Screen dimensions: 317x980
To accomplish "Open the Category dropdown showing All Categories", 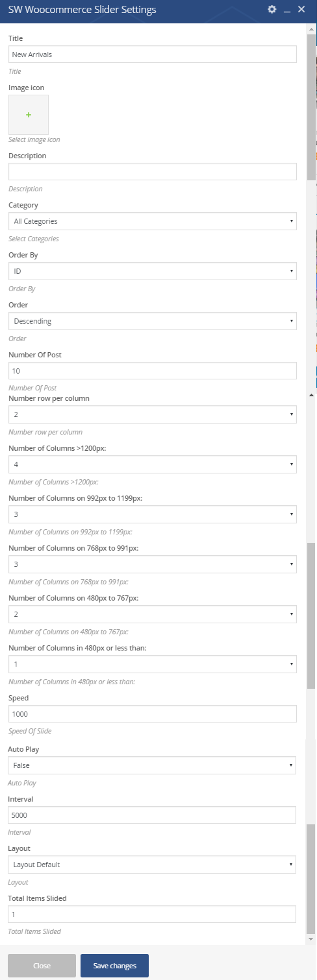I will pyautogui.click(x=153, y=221).
